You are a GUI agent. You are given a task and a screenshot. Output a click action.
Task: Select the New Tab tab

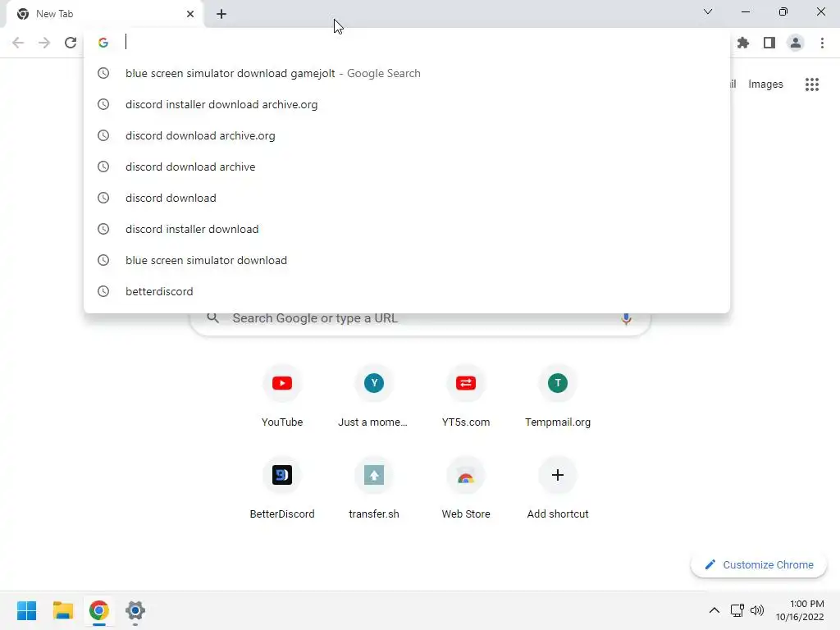(x=104, y=15)
